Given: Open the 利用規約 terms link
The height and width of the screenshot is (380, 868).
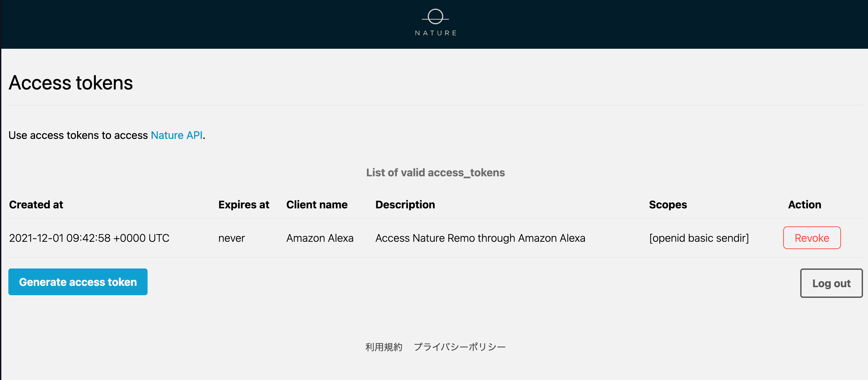Looking at the screenshot, I should (x=384, y=347).
